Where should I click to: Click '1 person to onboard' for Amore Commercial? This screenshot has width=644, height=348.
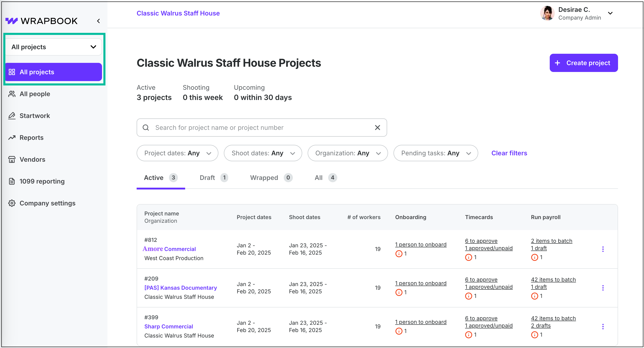click(x=421, y=245)
